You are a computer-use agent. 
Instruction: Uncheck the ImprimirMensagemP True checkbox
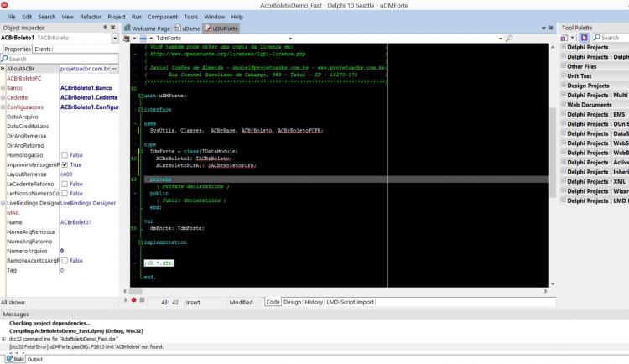(x=65, y=164)
